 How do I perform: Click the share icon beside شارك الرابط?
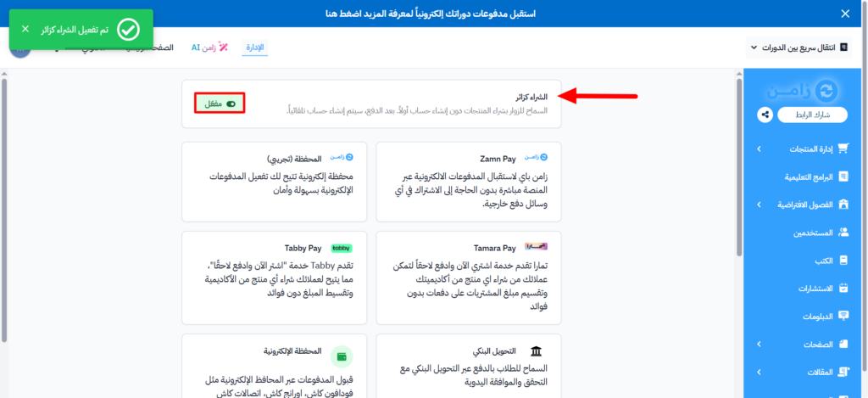765,115
